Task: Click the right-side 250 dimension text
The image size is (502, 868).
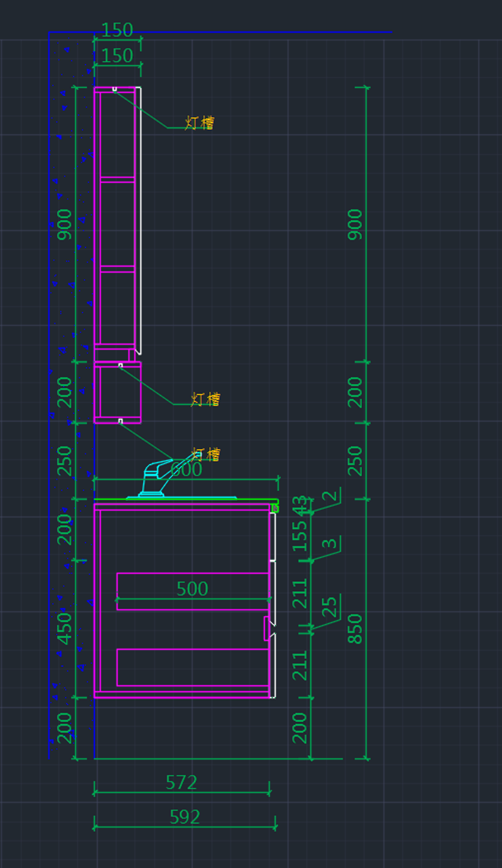Action: [355, 461]
